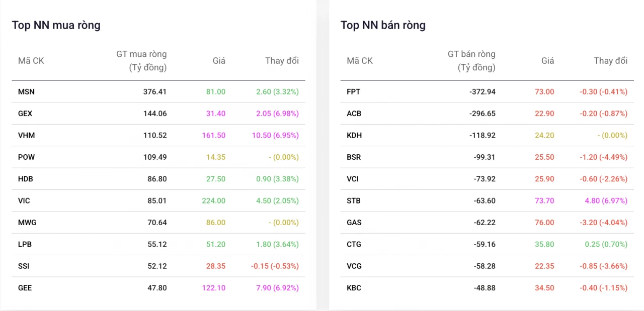Select GEX change 2.05 (6.98%)
Screen dimensions: 644x311
[x=277, y=114]
